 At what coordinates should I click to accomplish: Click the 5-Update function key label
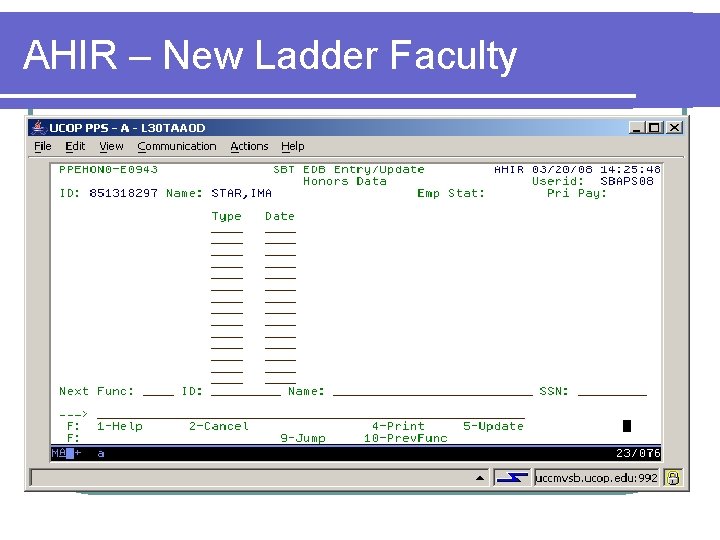click(493, 426)
